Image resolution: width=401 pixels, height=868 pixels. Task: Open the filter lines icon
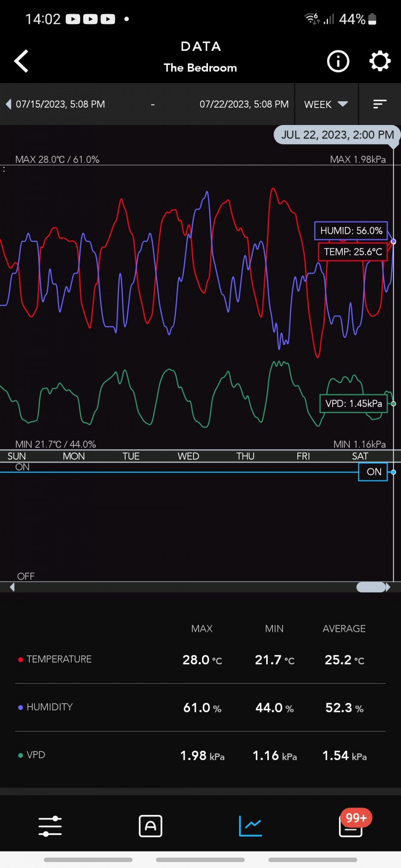(379, 104)
